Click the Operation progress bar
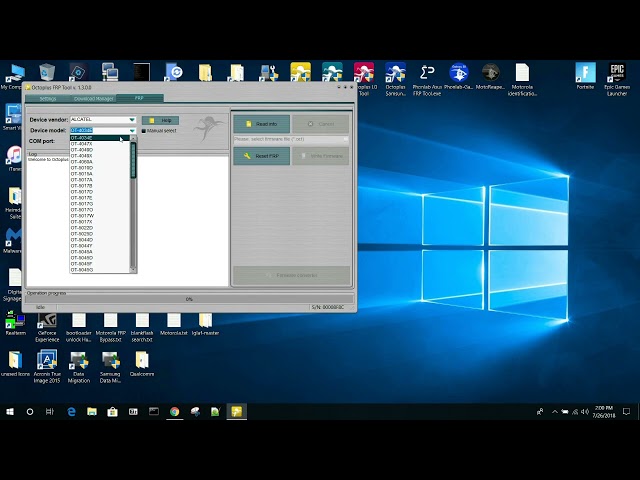 tap(189, 299)
